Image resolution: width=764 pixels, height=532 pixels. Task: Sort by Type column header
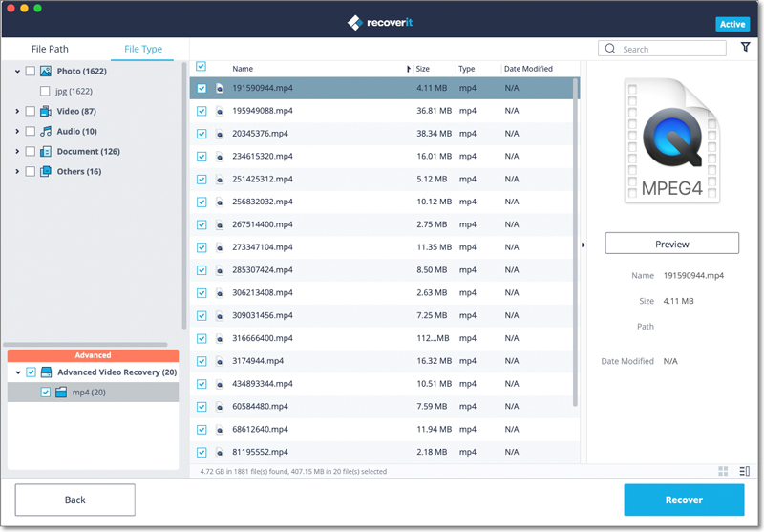tap(466, 69)
